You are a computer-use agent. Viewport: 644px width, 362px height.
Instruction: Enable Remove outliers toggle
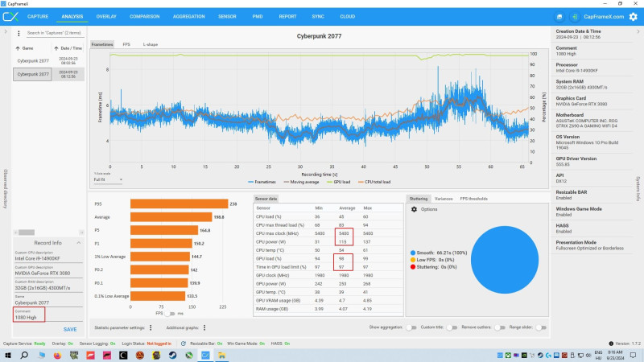(499, 327)
